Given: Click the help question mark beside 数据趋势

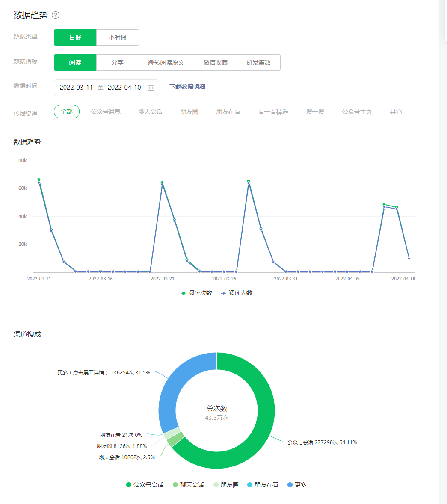Looking at the screenshot, I should click(x=56, y=15).
